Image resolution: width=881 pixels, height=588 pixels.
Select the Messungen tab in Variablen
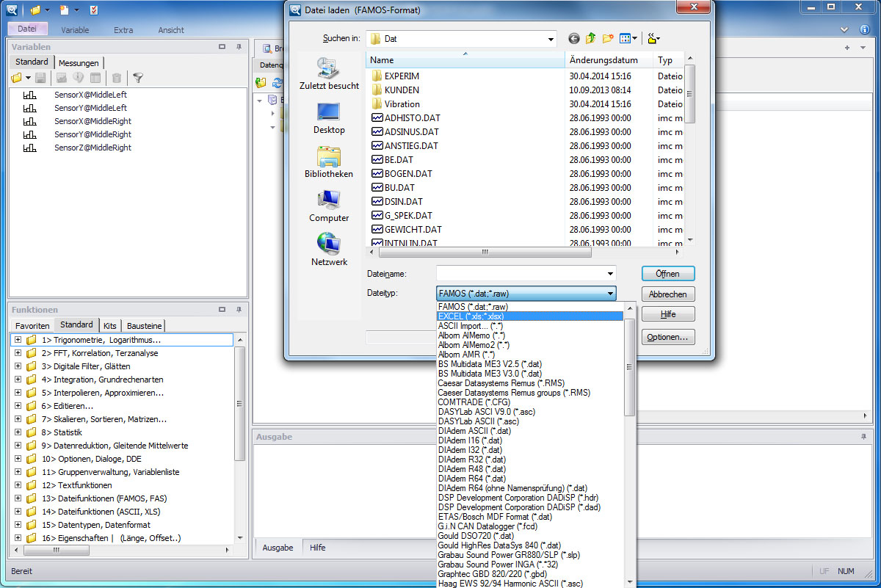click(79, 63)
